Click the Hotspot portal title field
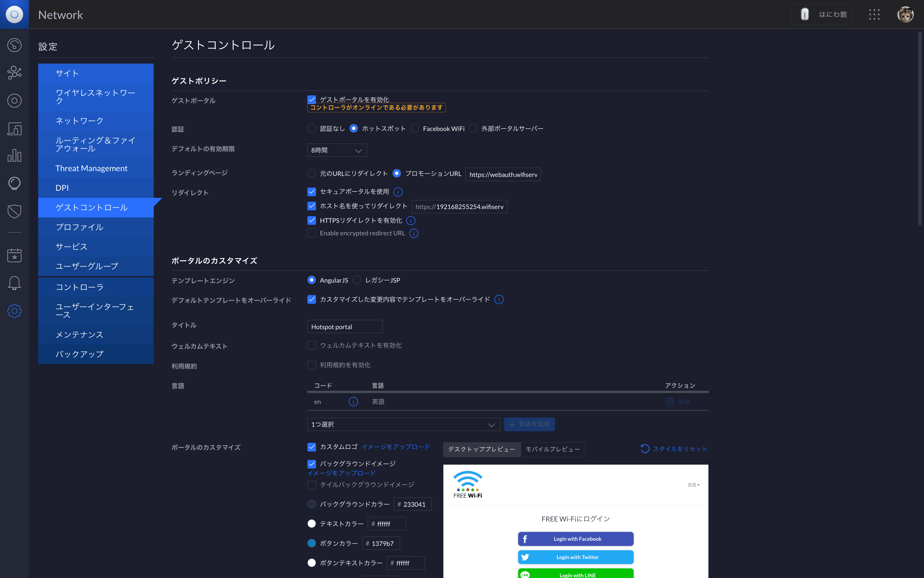The height and width of the screenshot is (578, 924). point(345,327)
